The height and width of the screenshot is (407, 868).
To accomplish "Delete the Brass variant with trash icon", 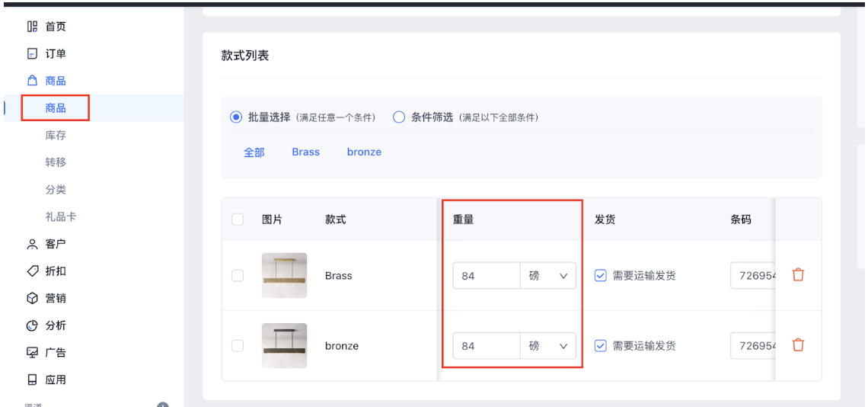I will click(x=798, y=275).
